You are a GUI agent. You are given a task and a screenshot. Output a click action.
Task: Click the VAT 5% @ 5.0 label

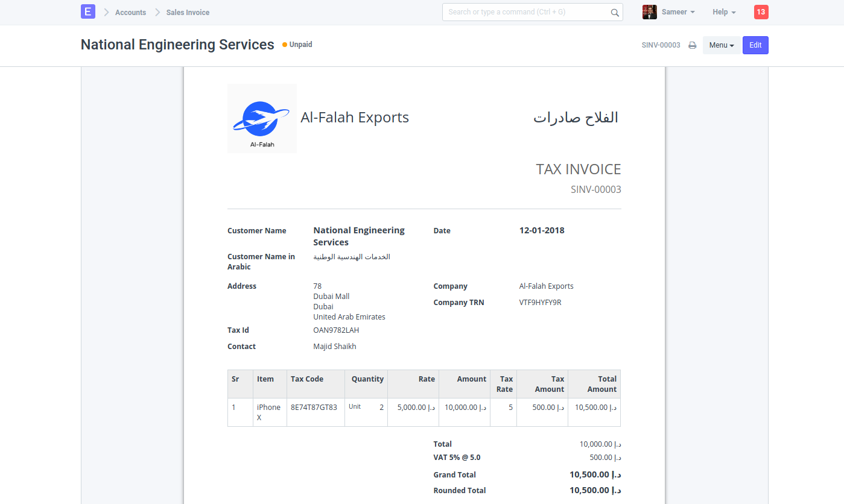click(457, 458)
